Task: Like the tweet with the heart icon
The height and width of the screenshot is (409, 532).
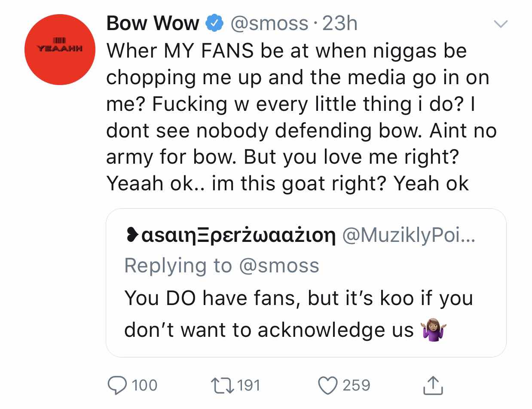Action: [x=328, y=385]
